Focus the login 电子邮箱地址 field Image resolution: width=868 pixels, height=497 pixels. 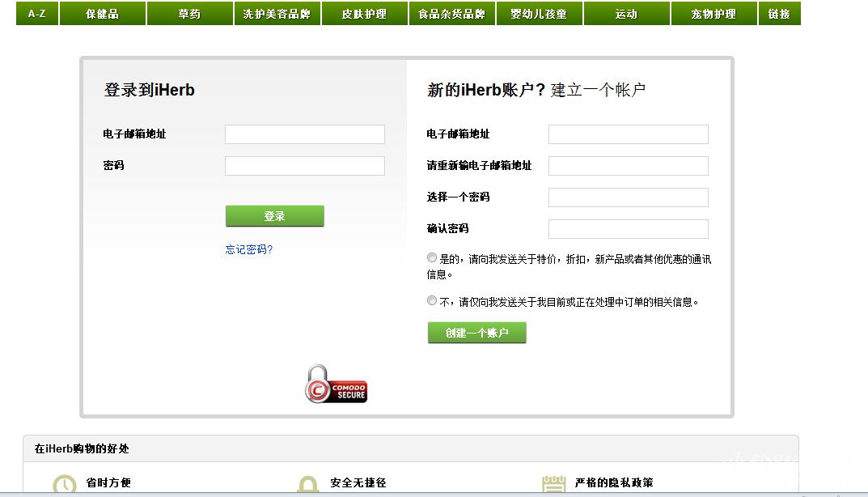305,134
